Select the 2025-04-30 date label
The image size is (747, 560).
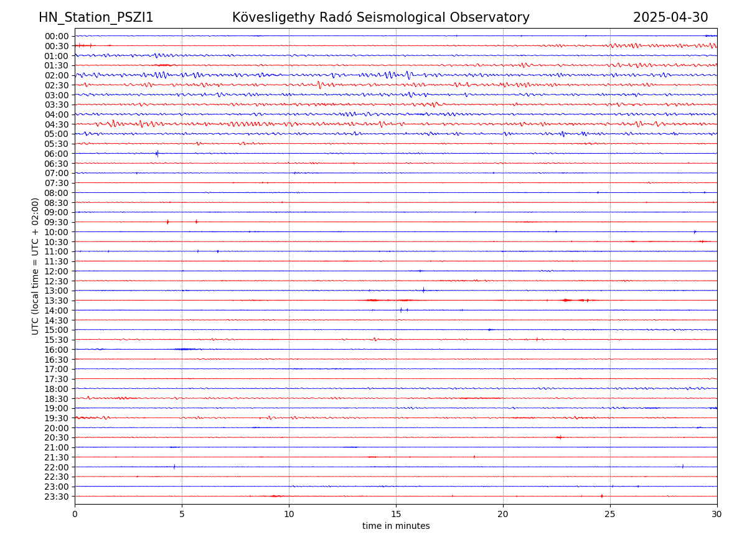tap(670, 17)
